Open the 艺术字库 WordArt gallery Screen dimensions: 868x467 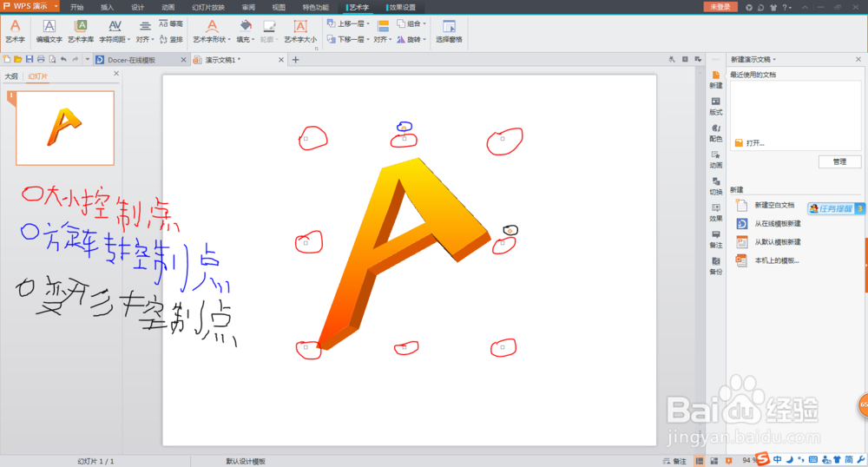tap(81, 31)
